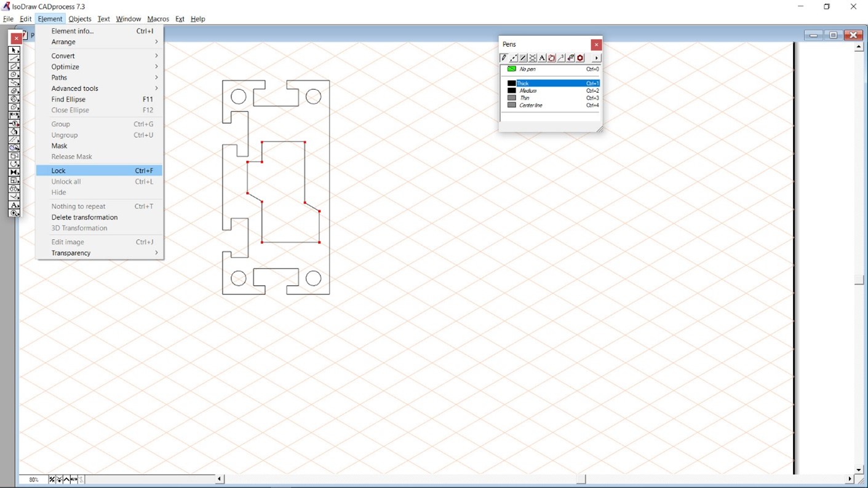Image resolution: width=868 pixels, height=488 pixels.
Task: Expand the Arrange submenu
Action: point(99,42)
